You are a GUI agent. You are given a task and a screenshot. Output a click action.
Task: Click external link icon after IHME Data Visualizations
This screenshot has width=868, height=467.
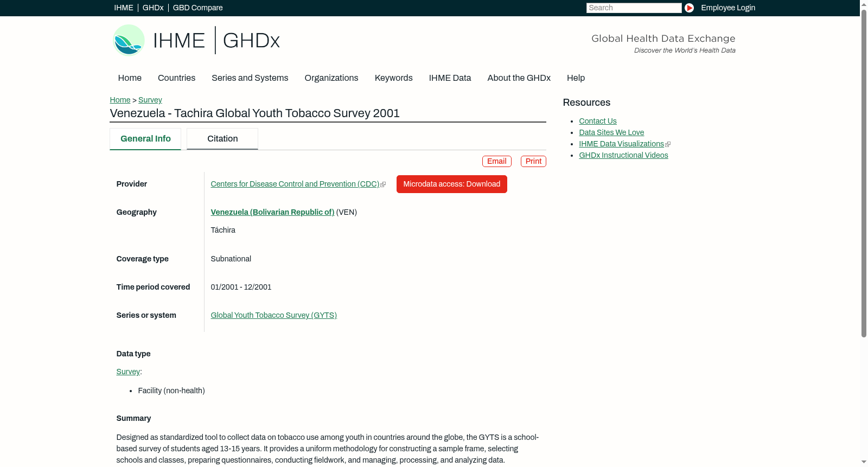click(x=668, y=144)
